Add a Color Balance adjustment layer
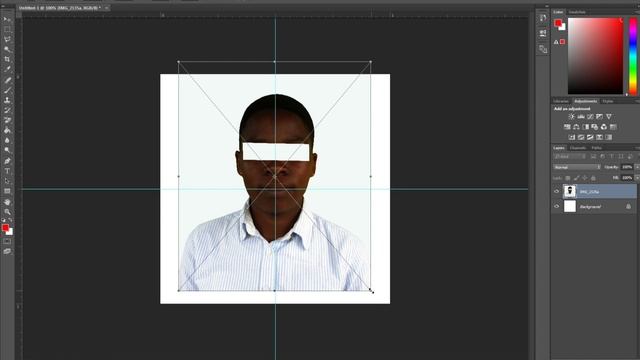The image size is (640, 360). tap(576, 127)
